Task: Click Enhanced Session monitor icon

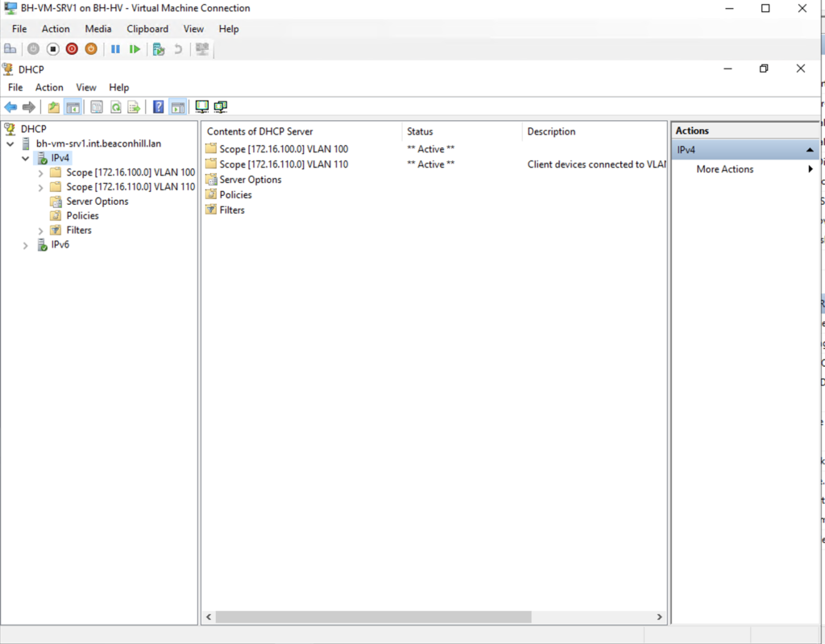Action: point(202,49)
